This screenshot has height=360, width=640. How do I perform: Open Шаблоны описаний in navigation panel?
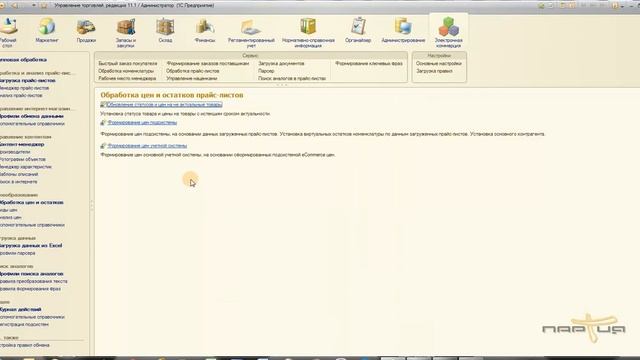click(19, 174)
